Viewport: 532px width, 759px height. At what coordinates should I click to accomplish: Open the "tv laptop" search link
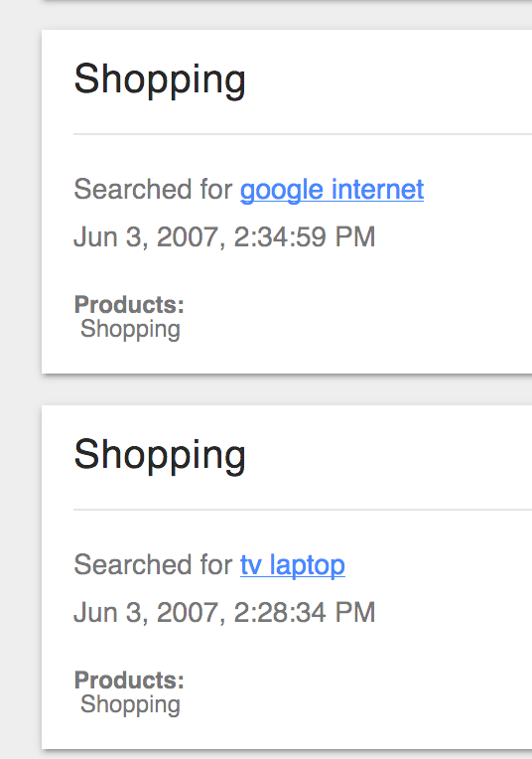point(293,565)
